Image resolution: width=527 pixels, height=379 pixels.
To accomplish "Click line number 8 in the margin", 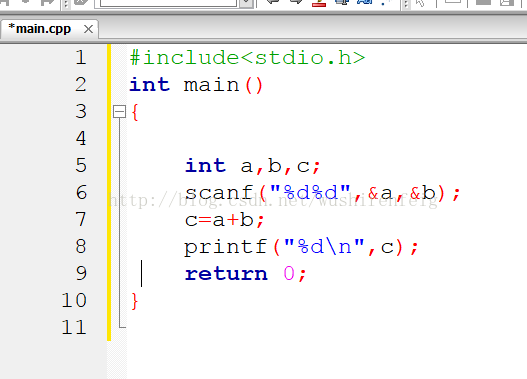I will [81, 246].
